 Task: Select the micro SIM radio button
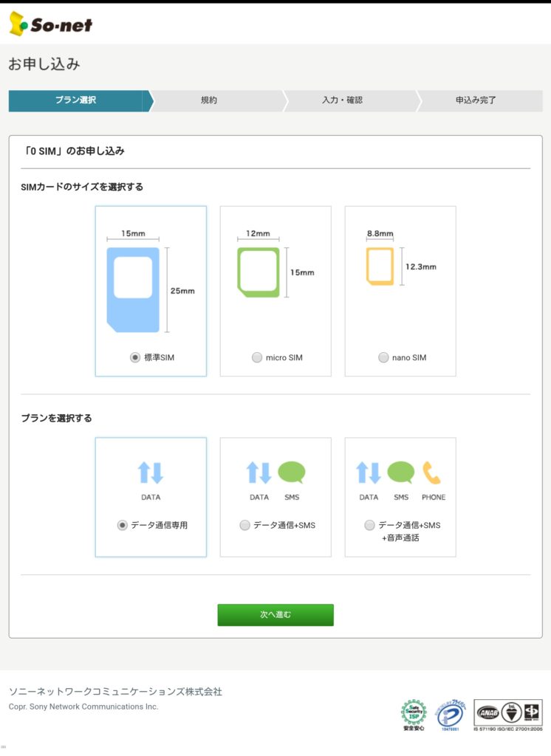click(x=257, y=357)
